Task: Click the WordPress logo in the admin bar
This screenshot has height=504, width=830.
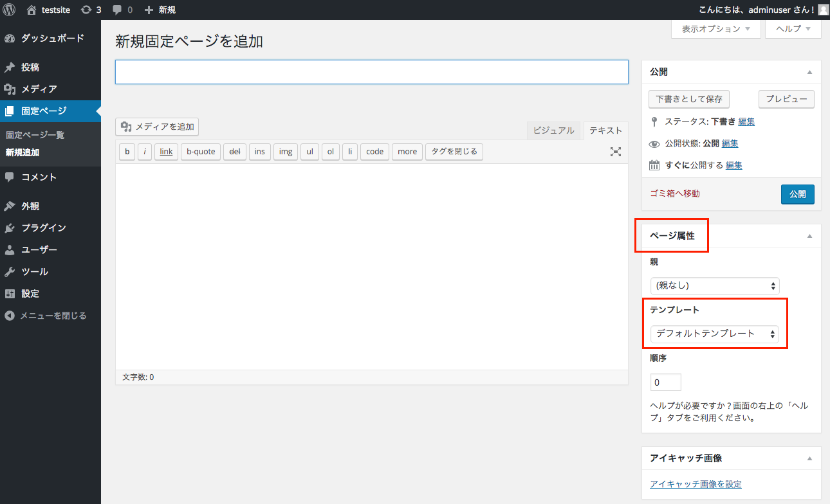Action: (x=8, y=10)
